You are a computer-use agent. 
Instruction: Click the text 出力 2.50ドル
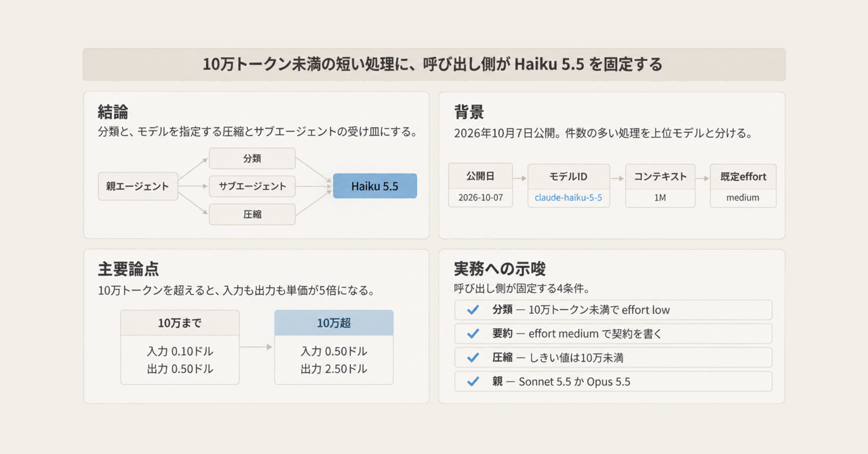click(x=334, y=369)
